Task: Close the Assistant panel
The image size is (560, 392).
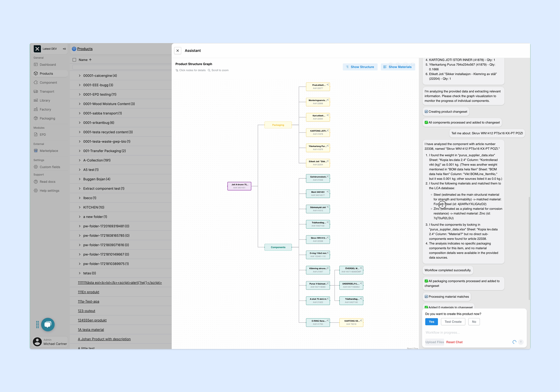Action: [177, 51]
